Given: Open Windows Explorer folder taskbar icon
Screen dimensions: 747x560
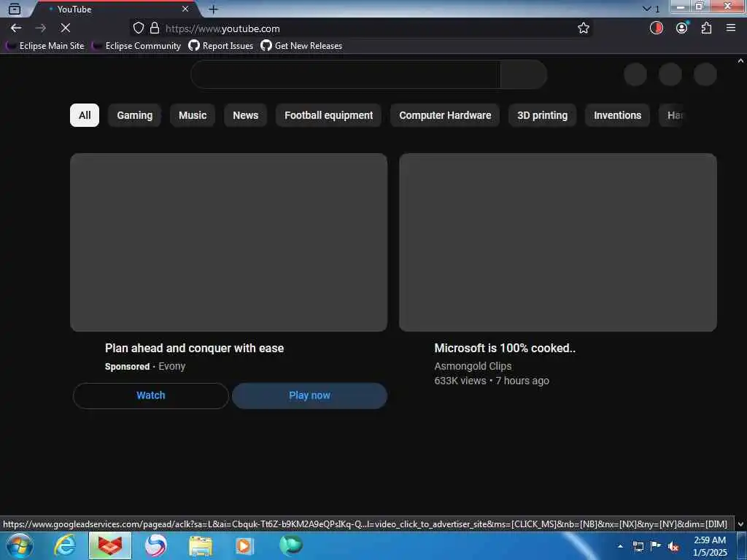Looking at the screenshot, I should (200, 545).
